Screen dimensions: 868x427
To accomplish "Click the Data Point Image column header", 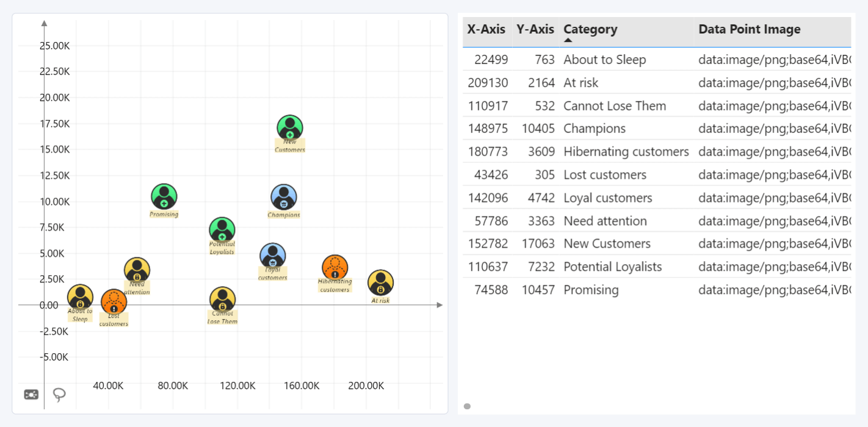I will [x=749, y=29].
